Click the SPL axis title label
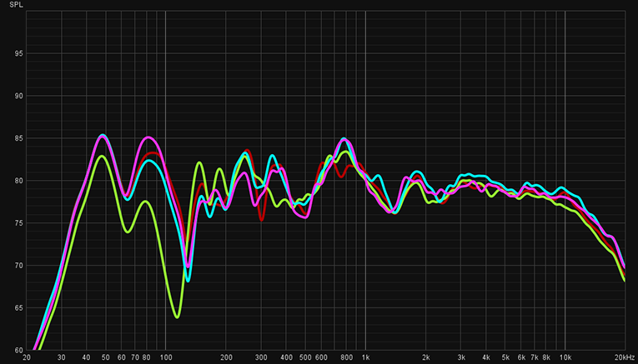Viewport: 638px width, 364px height. [17, 5]
